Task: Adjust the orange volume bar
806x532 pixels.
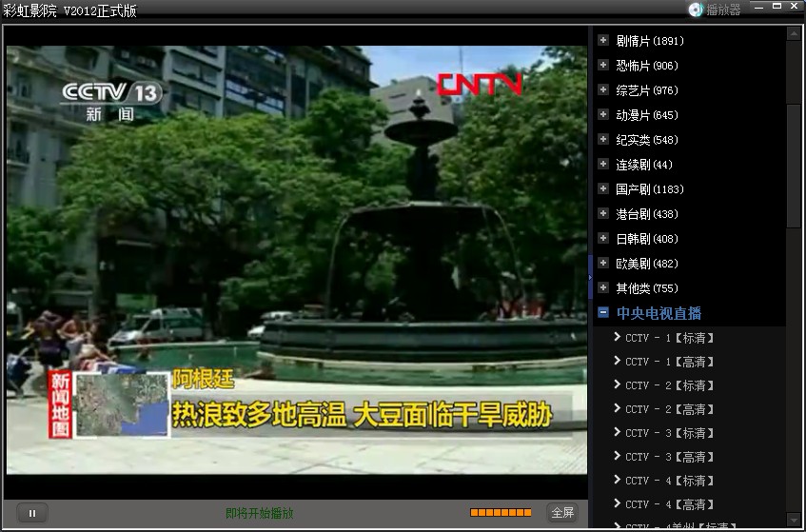Action: (501, 513)
